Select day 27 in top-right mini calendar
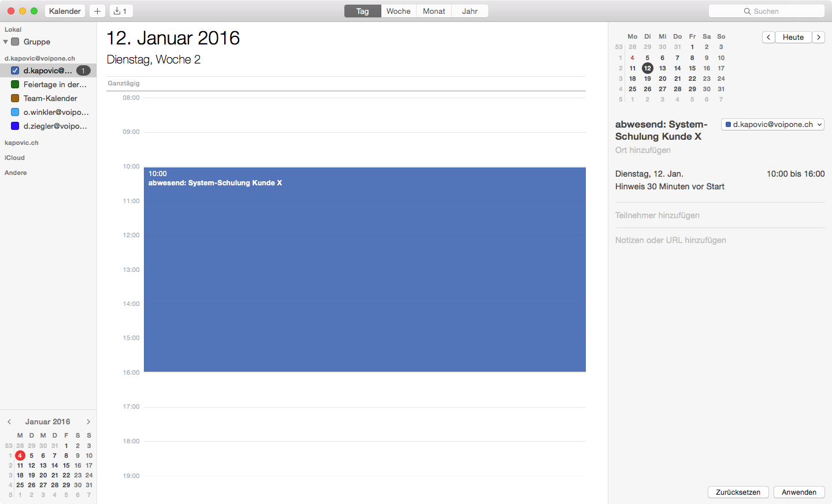 point(663,89)
